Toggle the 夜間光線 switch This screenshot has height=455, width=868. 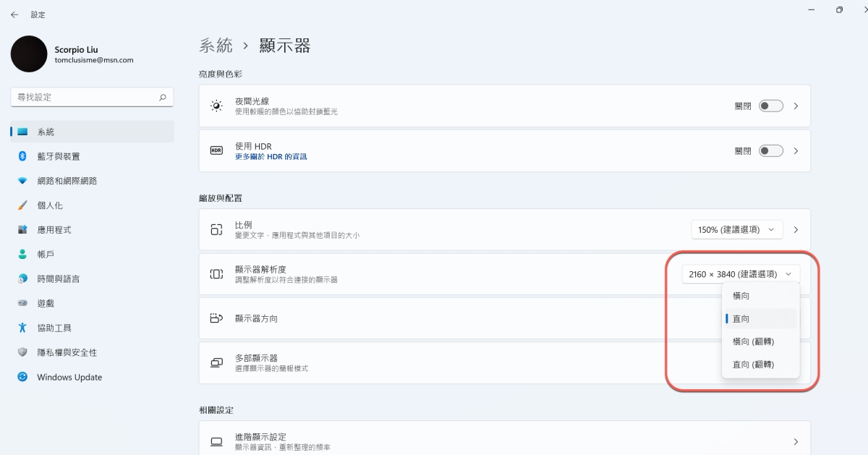pos(771,106)
